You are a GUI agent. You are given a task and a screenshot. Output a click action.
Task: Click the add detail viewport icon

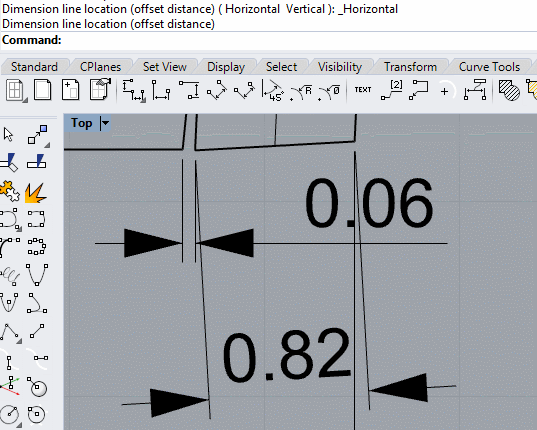pyautogui.click(x=71, y=90)
